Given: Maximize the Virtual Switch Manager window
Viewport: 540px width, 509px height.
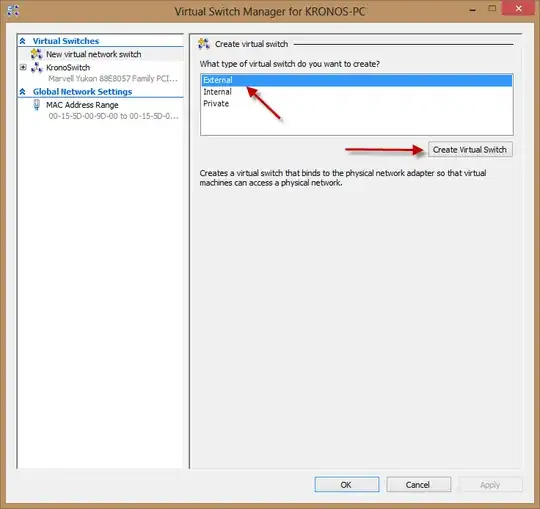Looking at the screenshot, I should 492,9.
